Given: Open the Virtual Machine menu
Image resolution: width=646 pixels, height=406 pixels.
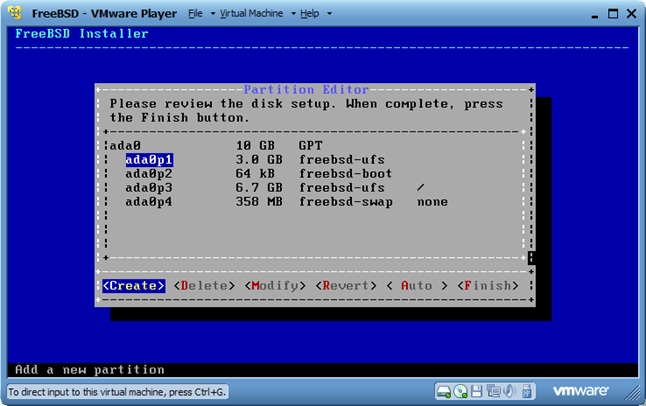Looking at the screenshot, I should (251, 14).
